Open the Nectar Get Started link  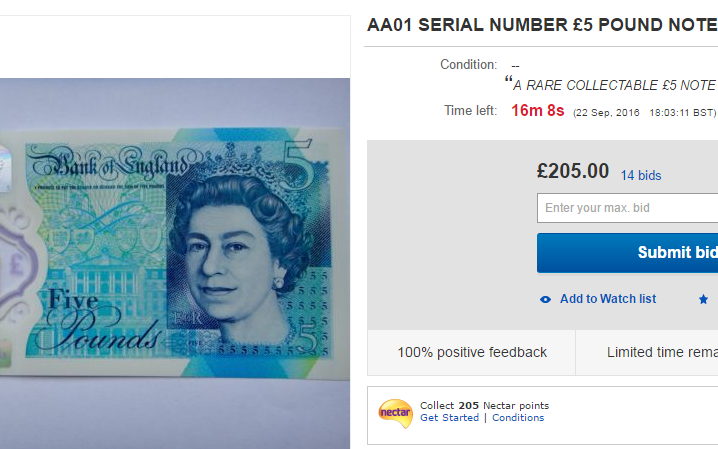coord(449,418)
